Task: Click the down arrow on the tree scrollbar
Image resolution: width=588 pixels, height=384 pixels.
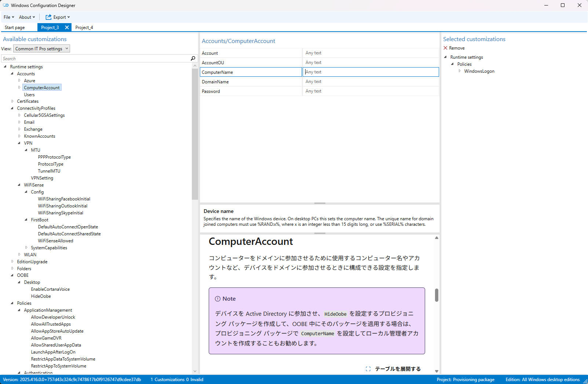Action: pos(195,371)
